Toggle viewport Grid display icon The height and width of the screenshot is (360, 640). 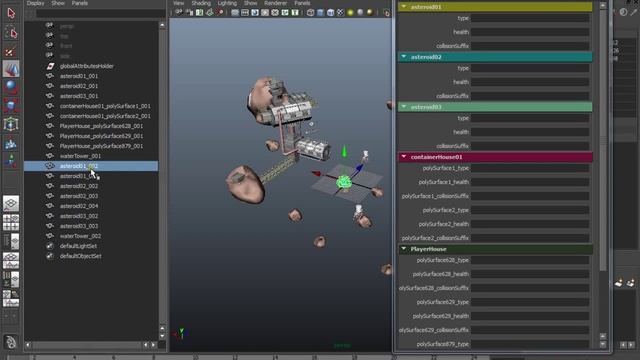point(235,13)
